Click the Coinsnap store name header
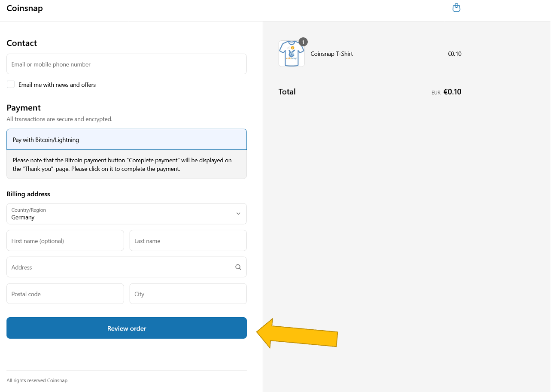Viewport: 556px width, 392px height. tap(24, 8)
